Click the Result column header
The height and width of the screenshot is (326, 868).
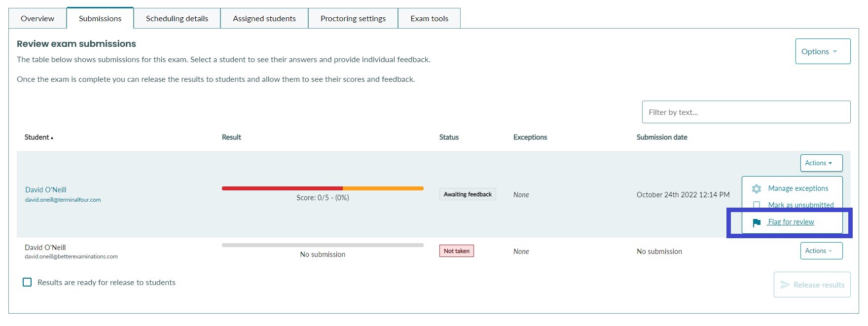pos(231,137)
